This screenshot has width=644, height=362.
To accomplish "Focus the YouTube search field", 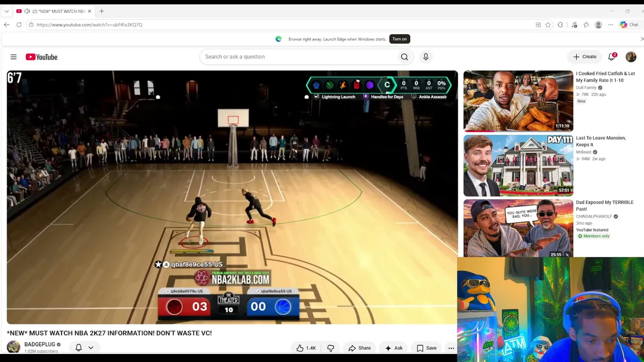I will [298, 57].
